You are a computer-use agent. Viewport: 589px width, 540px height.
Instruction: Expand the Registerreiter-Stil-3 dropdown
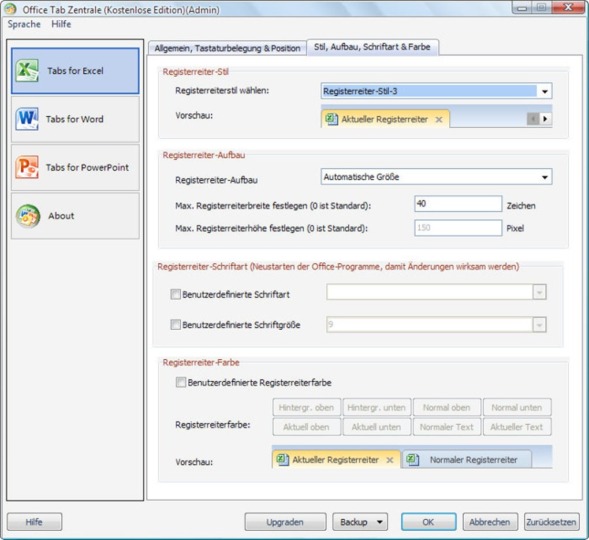[x=545, y=91]
